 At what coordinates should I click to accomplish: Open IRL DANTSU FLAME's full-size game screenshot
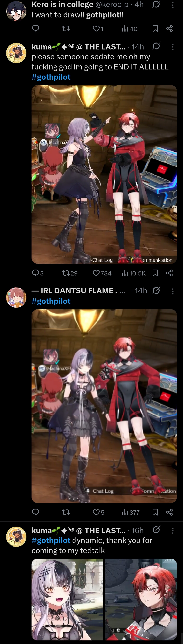pos(104,406)
